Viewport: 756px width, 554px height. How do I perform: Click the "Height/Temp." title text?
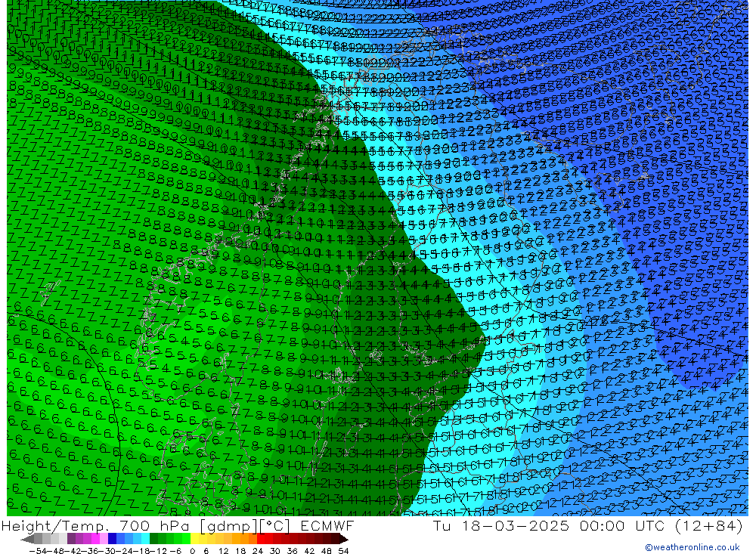point(54,526)
